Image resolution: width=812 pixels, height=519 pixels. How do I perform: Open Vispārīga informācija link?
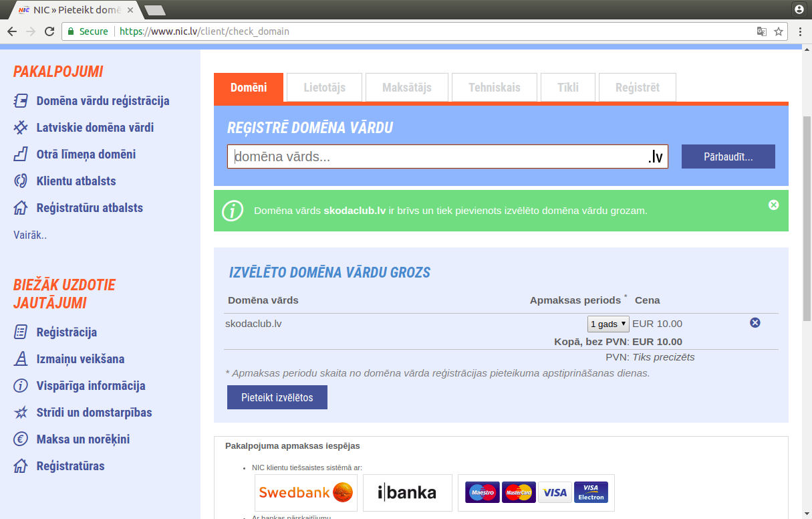(x=91, y=386)
